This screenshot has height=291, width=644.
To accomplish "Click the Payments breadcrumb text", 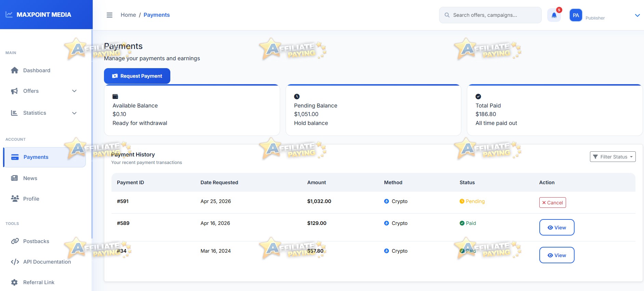I will click(x=157, y=15).
